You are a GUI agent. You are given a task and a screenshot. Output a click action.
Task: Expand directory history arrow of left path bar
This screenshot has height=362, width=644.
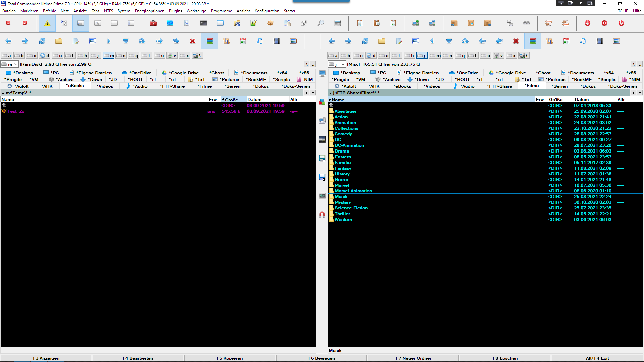pyautogui.click(x=313, y=93)
